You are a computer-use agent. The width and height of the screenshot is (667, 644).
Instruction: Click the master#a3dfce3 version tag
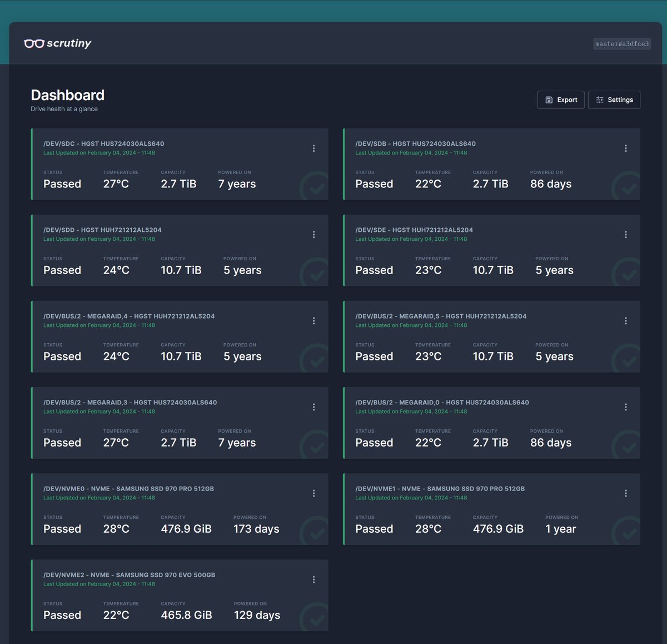click(x=622, y=44)
